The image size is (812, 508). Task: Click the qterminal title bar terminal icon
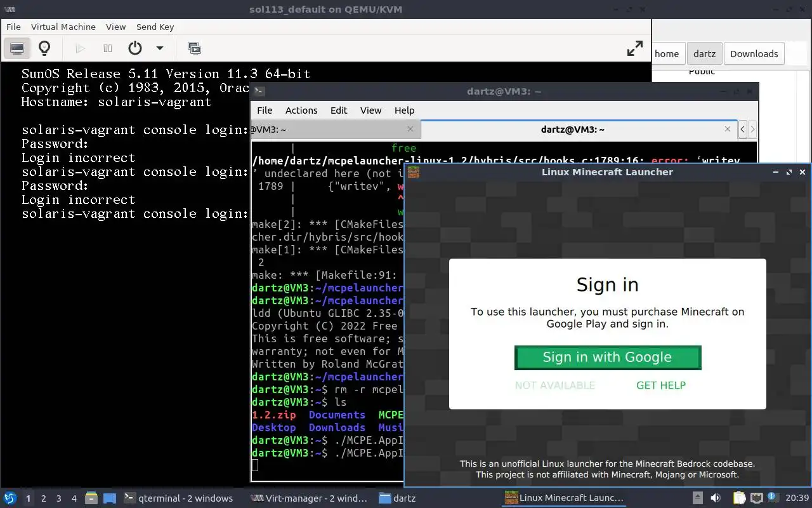[x=259, y=91]
